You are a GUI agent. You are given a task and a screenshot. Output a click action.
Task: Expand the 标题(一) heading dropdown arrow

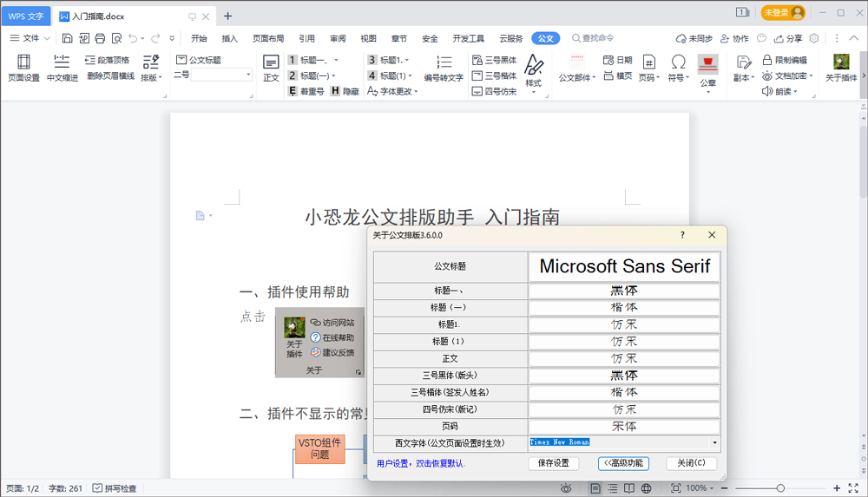coord(334,75)
